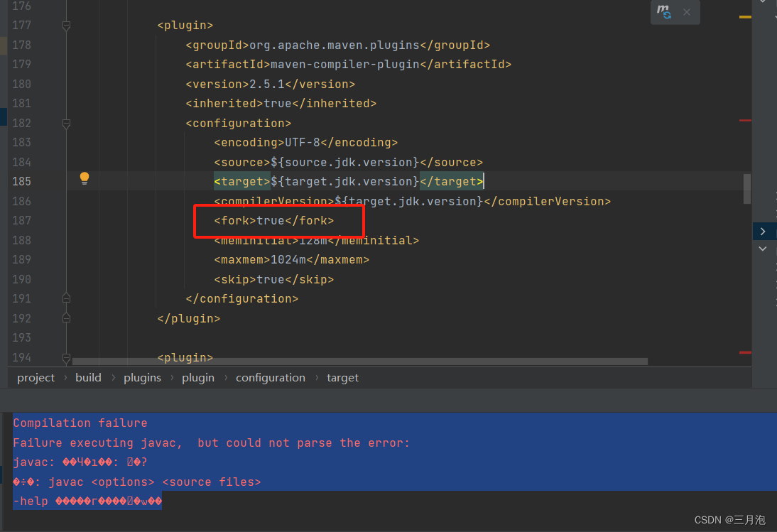Click the chevron under the right-edge arrow button
Image resolution: width=777 pixels, height=532 pixels.
click(764, 249)
